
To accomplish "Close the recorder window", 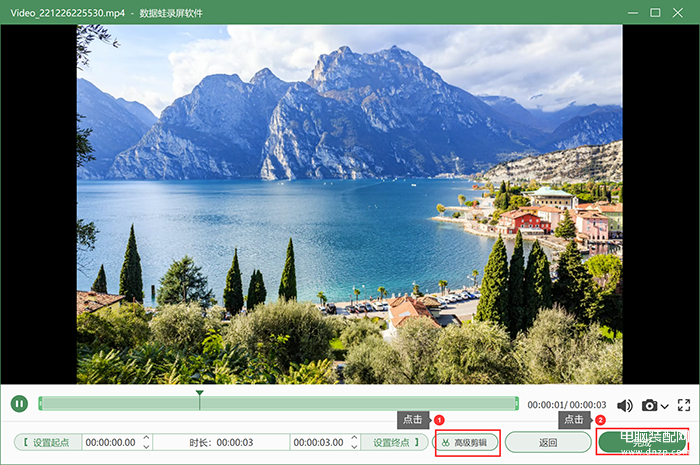I will point(678,12).
